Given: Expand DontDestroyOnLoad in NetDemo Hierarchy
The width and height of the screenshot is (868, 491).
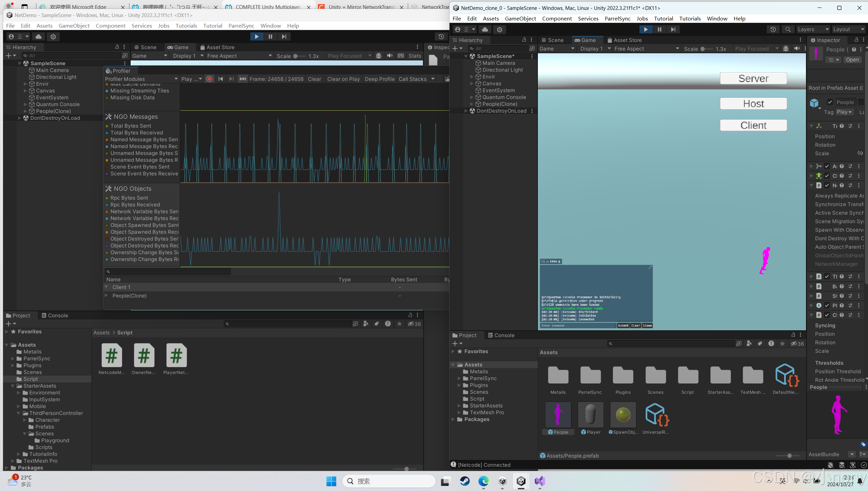Looking at the screenshot, I should [x=19, y=118].
